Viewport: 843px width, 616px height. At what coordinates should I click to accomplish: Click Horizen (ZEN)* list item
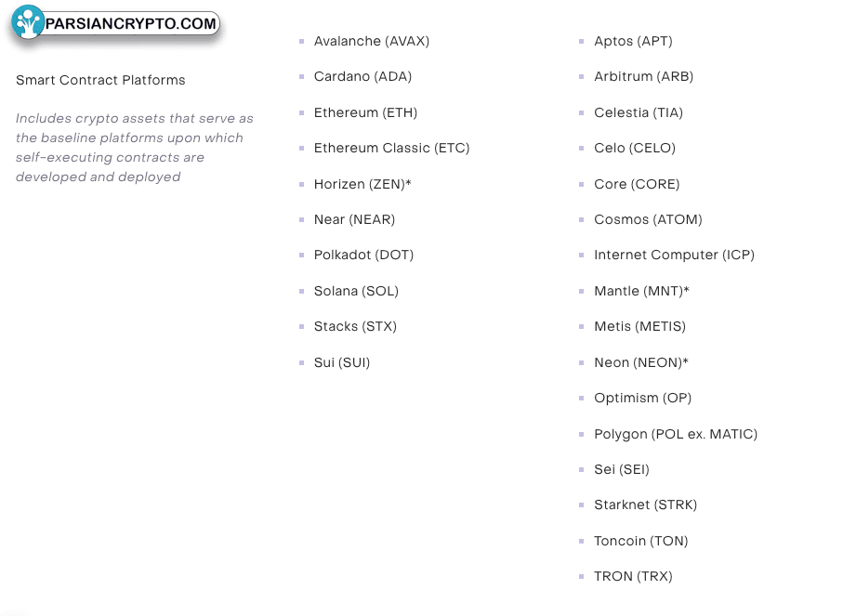[x=362, y=184]
